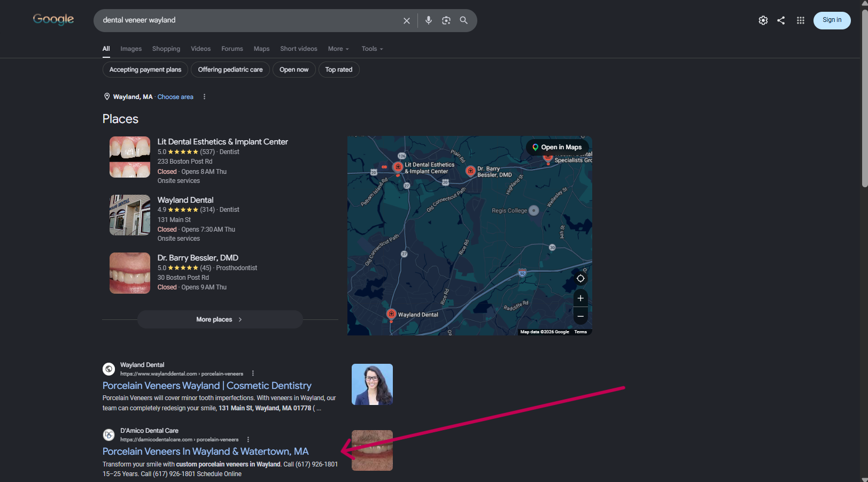This screenshot has height=482, width=868.
Task: Go to Google homepage logo
Action: click(53, 19)
